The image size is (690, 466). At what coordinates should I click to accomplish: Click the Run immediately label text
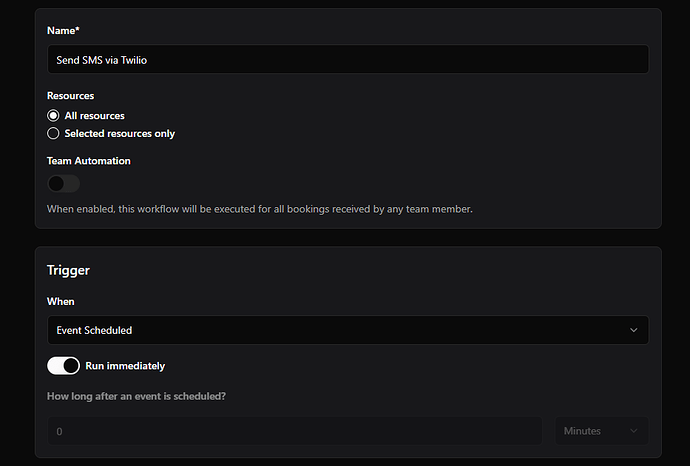click(x=125, y=366)
